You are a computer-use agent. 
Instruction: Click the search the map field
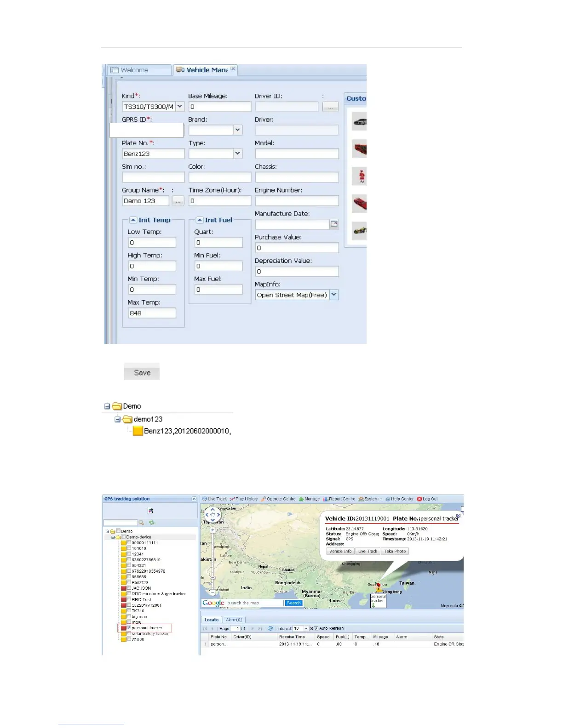point(255,603)
